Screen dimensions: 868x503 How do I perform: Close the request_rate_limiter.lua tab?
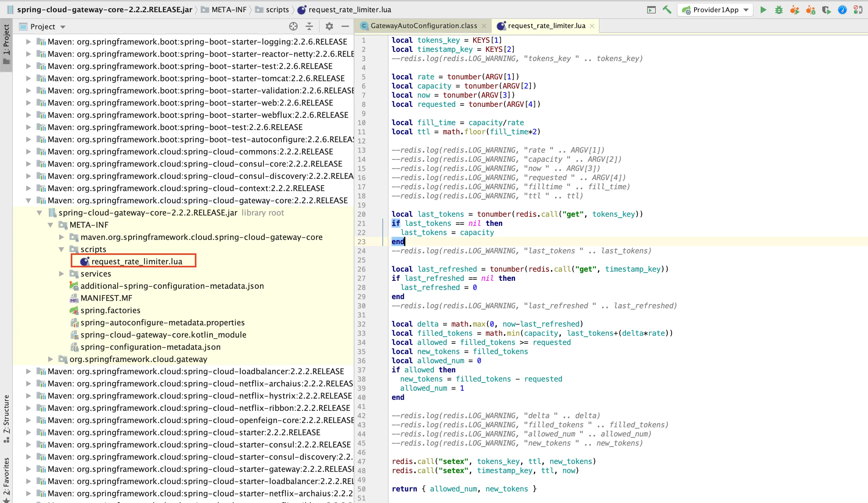coord(592,26)
